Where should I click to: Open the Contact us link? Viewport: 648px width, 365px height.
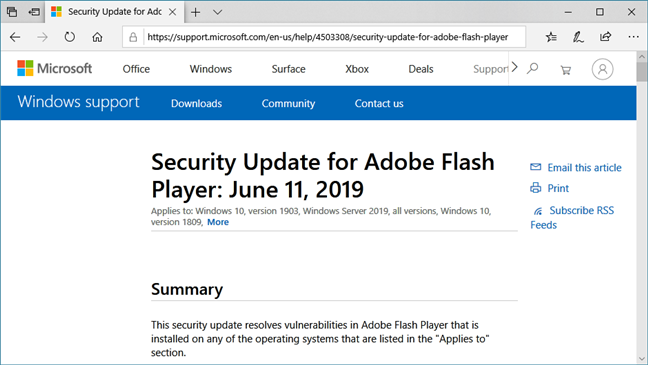[379, 103]
